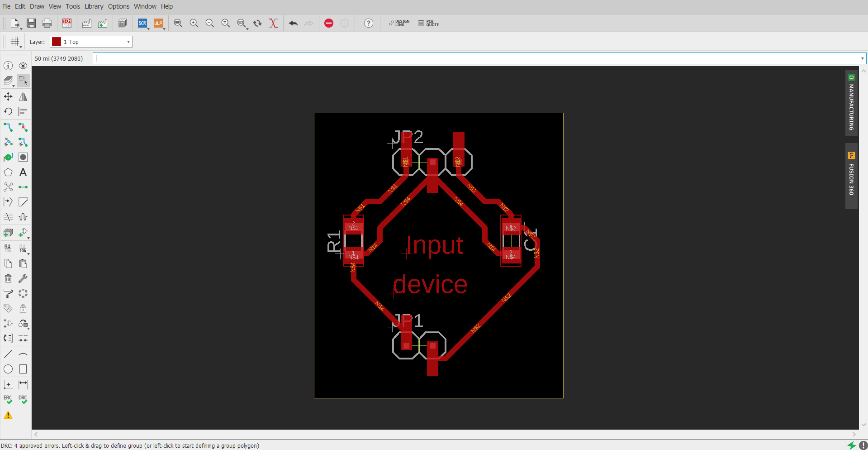Switch to schematic with SCH/BRD icon
The height and width of the screenshot is (450, 868).
[67, 23]
